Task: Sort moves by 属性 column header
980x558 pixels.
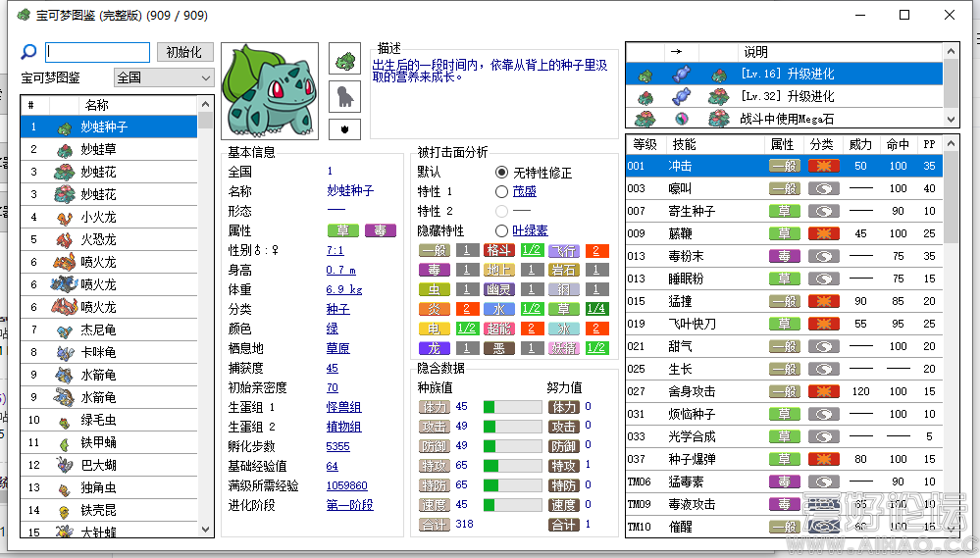Action: (783, 144)
